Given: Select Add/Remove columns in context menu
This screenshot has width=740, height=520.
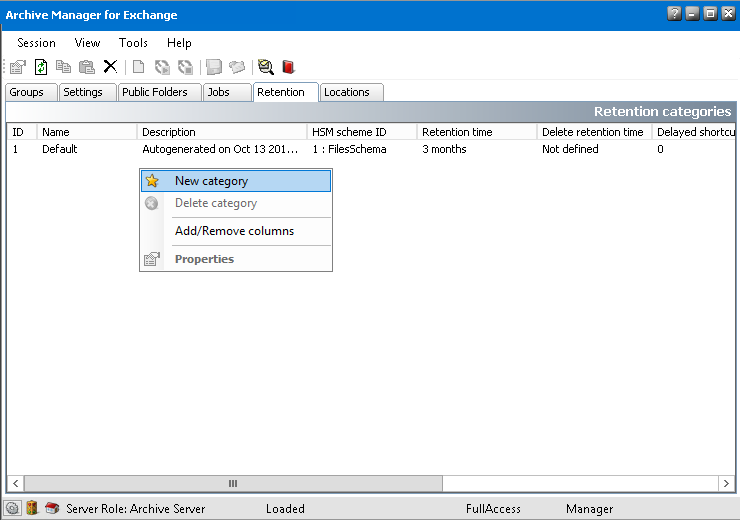Looking at the screenshot, I should (234, 231).
